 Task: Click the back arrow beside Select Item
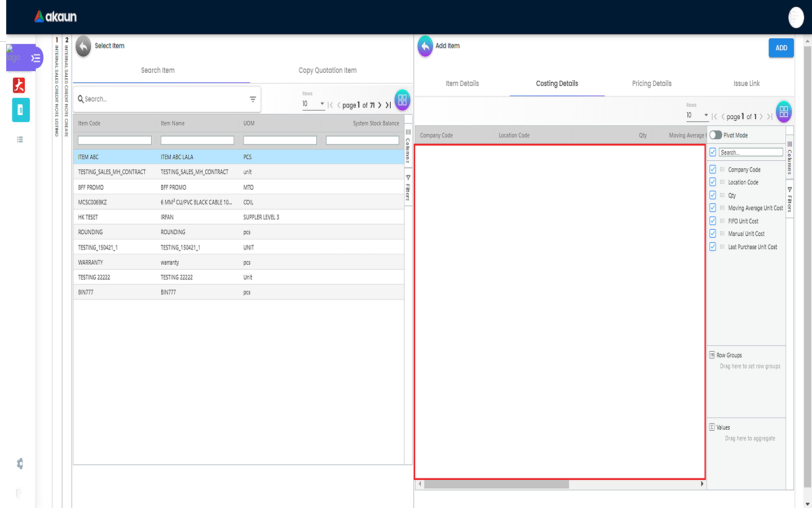click(x=83, y=46)
